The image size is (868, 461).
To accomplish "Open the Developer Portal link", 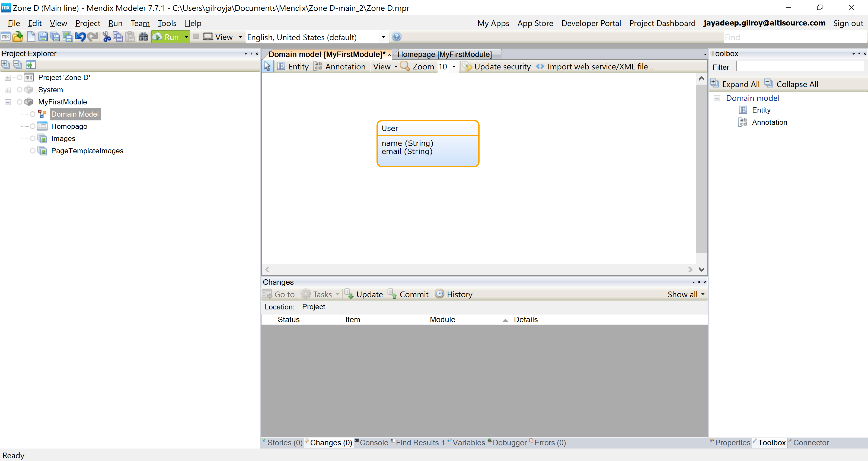I will (x=591, y=23).
